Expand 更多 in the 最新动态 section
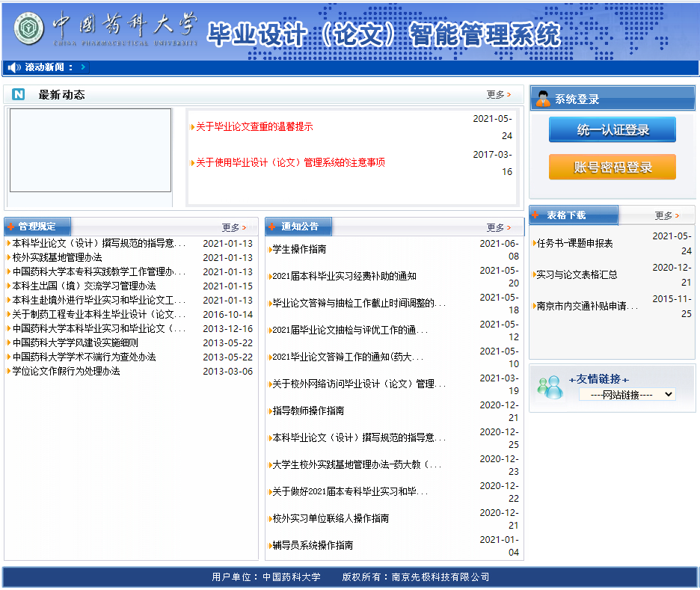 [498, 94]
